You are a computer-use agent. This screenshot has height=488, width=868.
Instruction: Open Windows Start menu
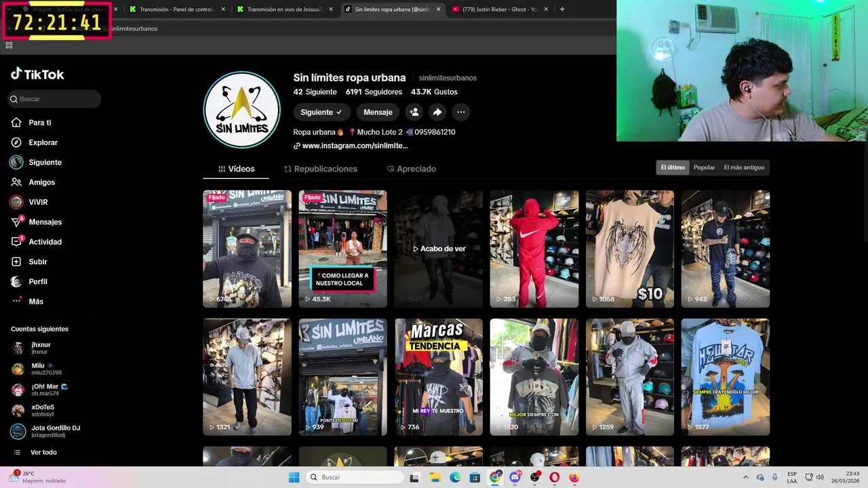(294, 477)
